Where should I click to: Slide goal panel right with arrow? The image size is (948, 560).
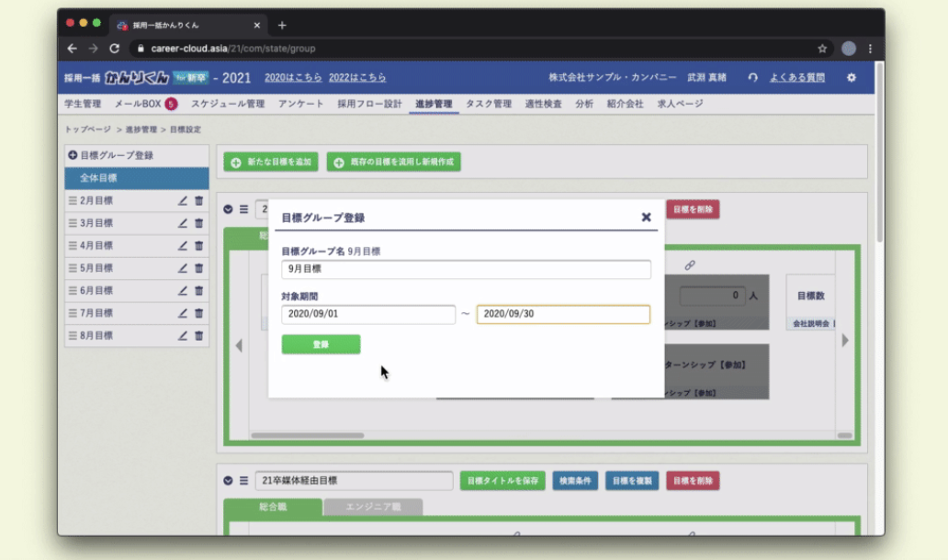pyautogui.click(x=845, y=340)
